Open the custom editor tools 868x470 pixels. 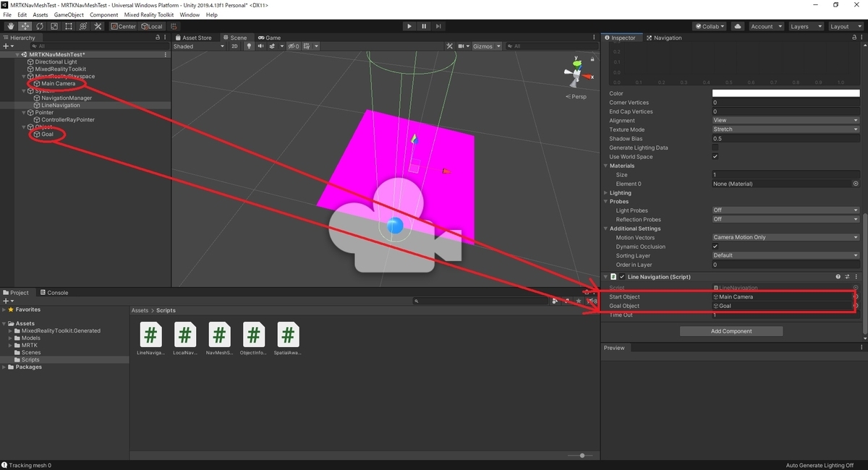coord(97,26)
